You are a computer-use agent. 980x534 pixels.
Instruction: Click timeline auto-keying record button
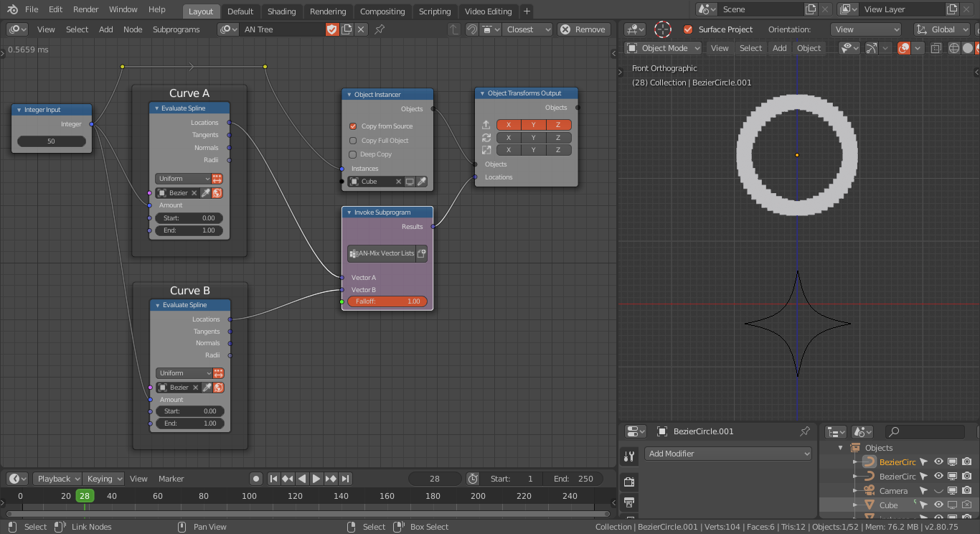(x=256, y=479)
